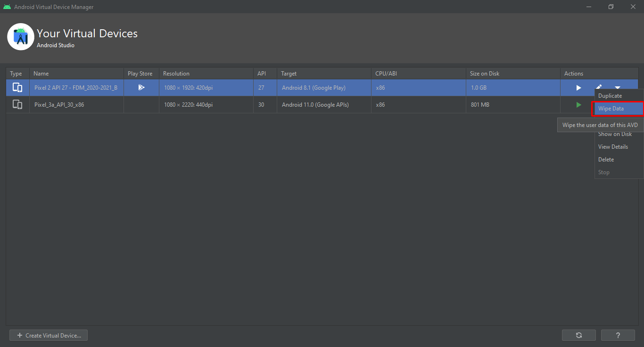Click the 801 MB size cell
The height and width of the screenshot is (347, 644).
coord(513,105)
